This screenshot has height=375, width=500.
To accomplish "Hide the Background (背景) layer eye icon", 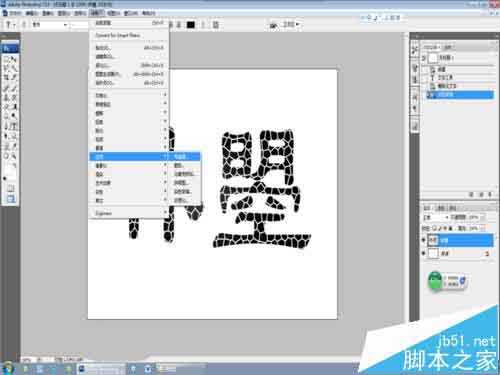I will coord(424,253).
